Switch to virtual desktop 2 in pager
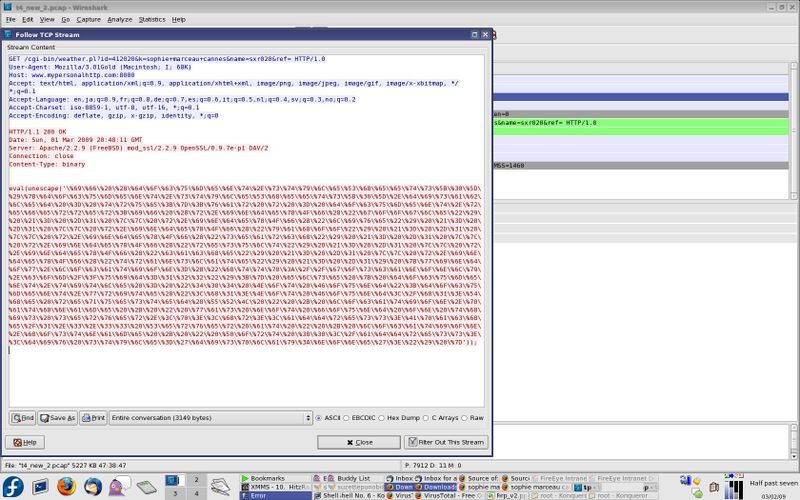The image size is (800, 500). tap(196, 480)
